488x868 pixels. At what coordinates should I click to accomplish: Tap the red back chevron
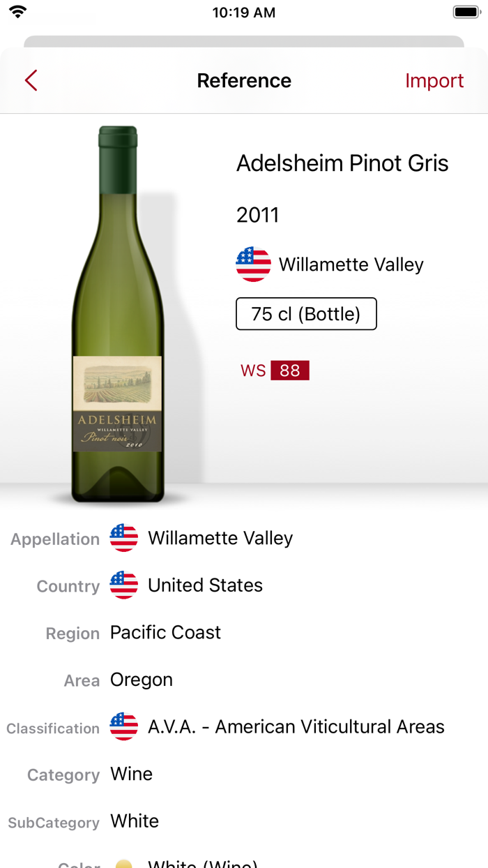click(31, 81)
